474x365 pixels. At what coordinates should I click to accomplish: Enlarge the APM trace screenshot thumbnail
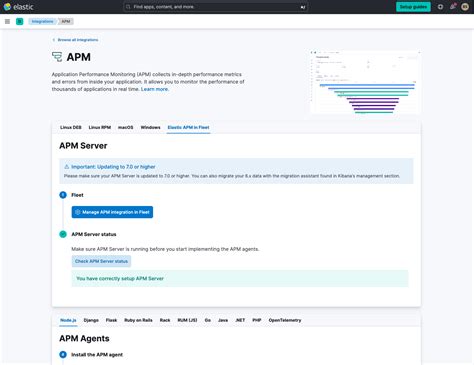click(365, 82)
